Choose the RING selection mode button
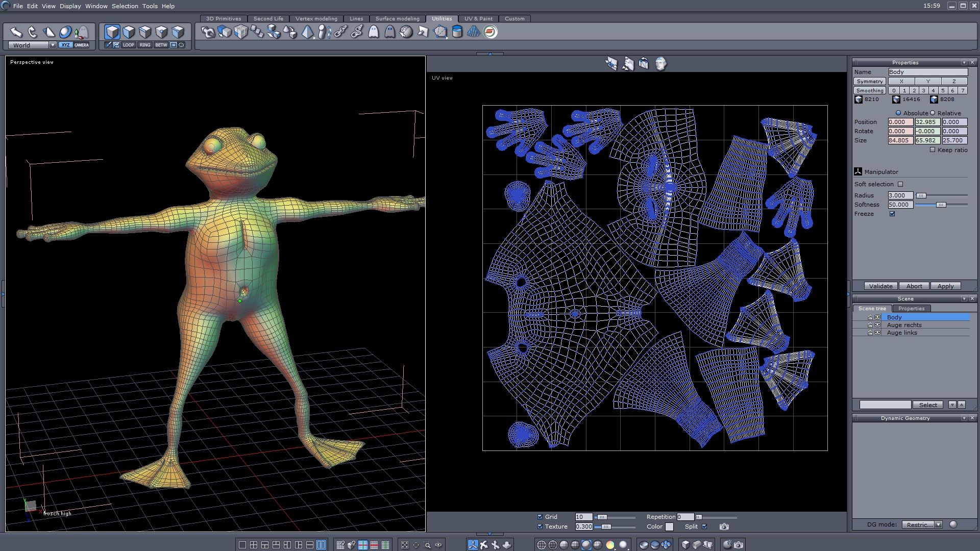The image size is (980, 551). coord(145,45)
